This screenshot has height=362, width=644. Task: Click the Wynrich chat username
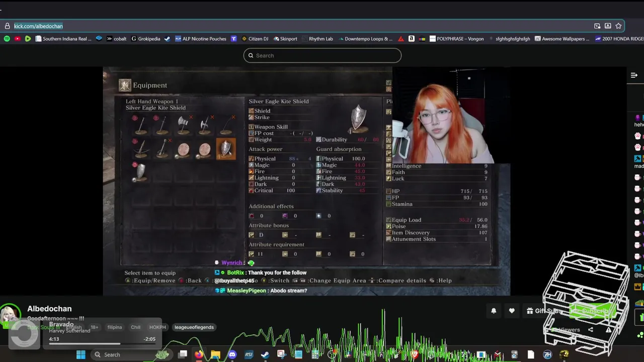232,263
